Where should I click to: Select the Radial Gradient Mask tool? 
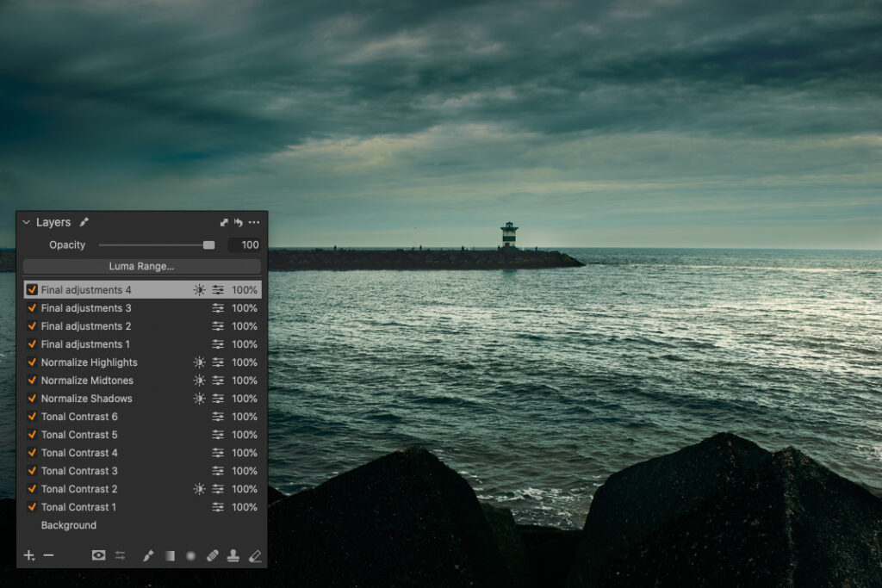(190, 555)
